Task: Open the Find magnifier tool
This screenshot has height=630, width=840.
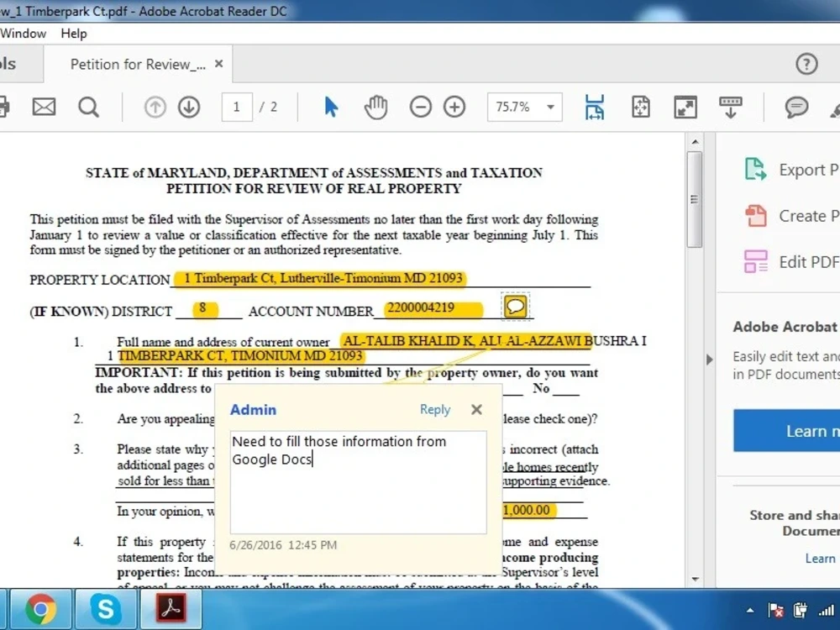Action: pyautogui.click(x=88, y=108)
